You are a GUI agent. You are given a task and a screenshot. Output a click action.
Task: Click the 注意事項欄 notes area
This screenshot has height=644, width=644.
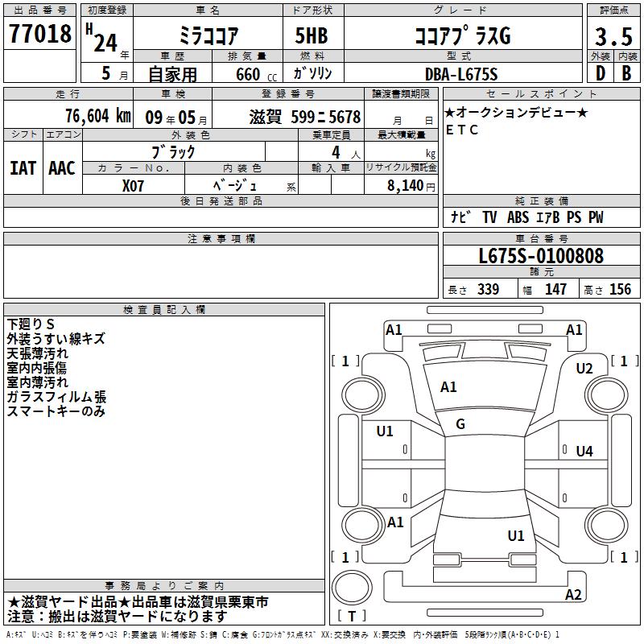(221, 271)
